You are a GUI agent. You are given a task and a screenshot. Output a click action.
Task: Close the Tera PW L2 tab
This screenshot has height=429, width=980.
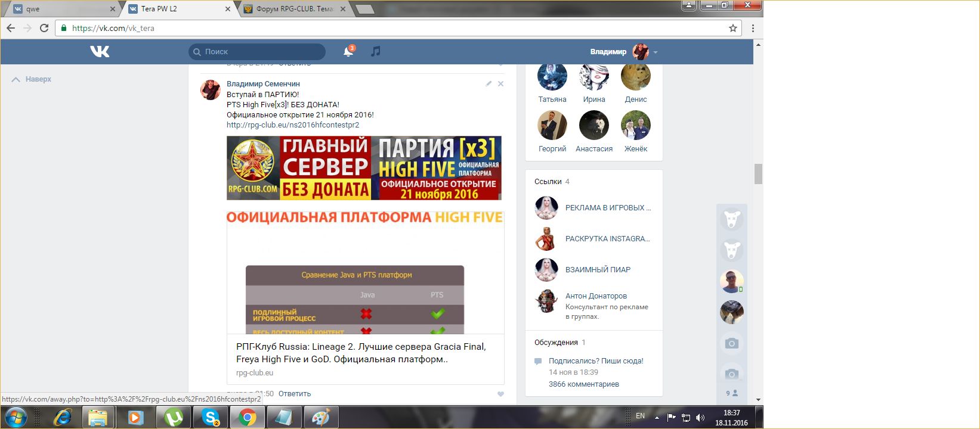click(227, 9)
